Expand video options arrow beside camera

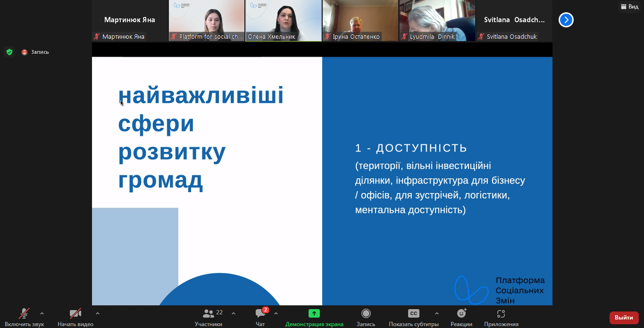click(x=98, y=313)
